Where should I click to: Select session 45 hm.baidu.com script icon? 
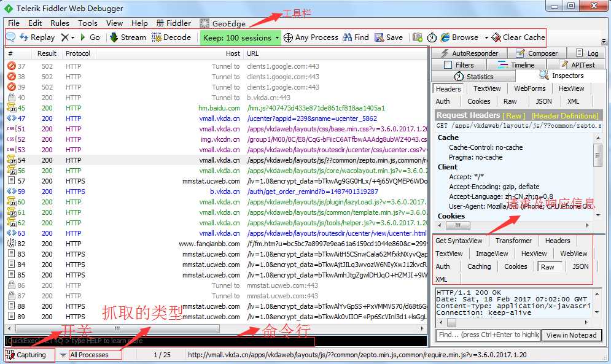click(11, 108)
